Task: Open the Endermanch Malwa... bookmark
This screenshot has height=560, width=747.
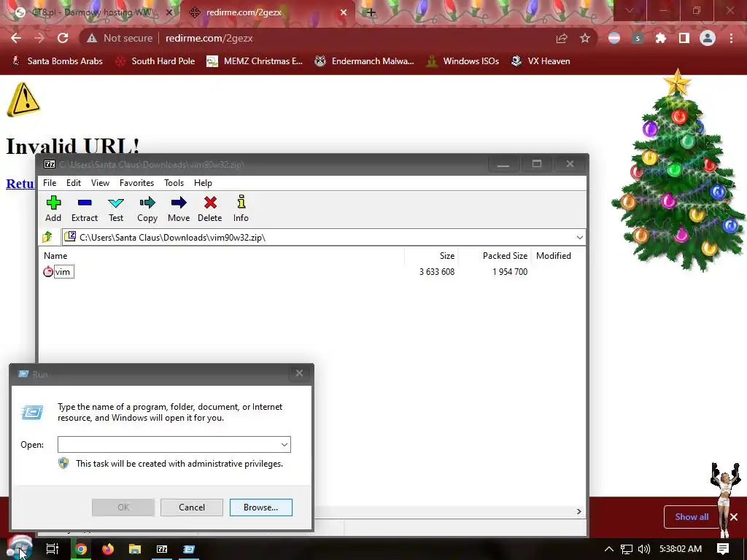Action: point(365,61)
